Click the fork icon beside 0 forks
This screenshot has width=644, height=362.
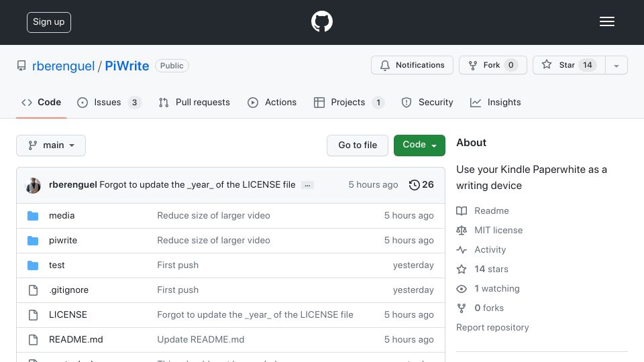point(462,308)
